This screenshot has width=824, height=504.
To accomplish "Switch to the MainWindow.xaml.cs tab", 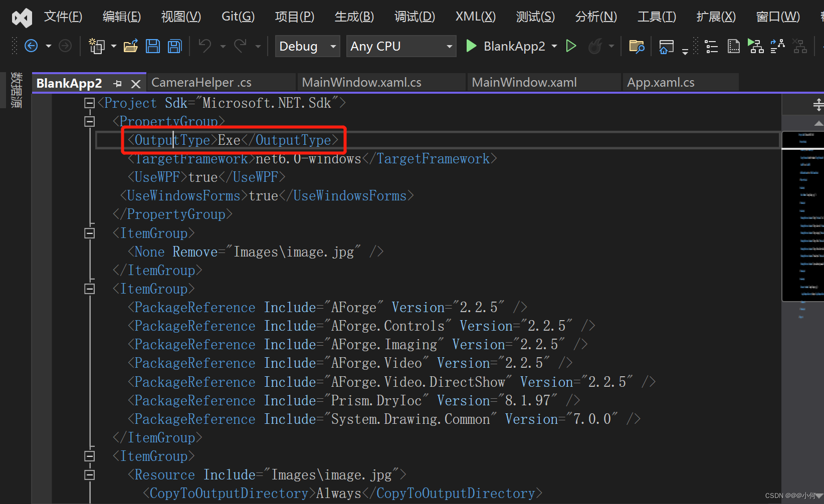I will click(x=381, y=82).
